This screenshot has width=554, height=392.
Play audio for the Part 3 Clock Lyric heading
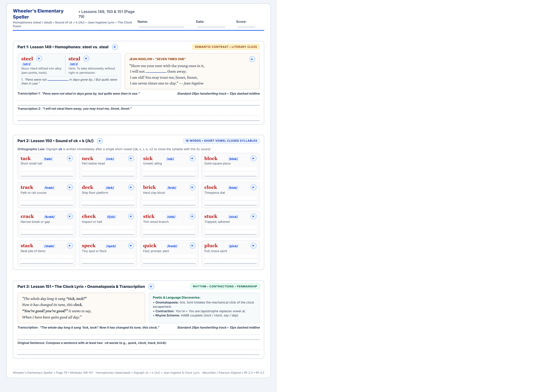pos(151,287)
